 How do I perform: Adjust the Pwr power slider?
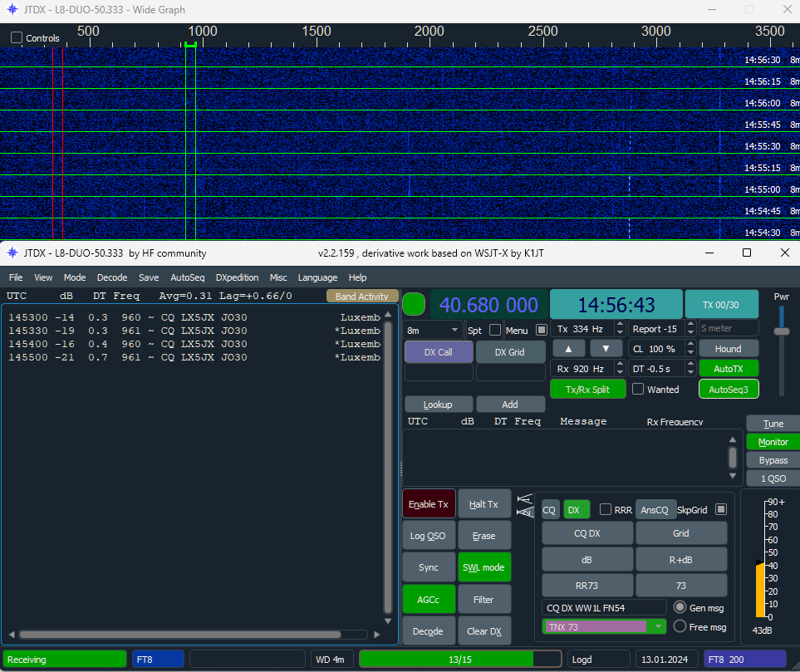781,331
